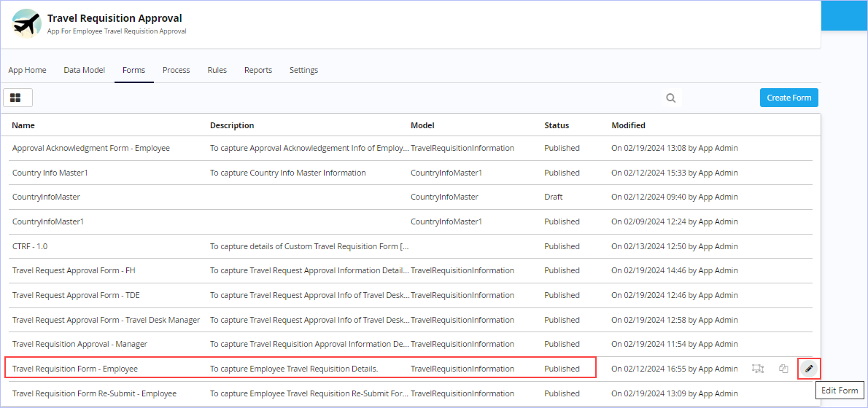868x408 pixels.
Task: Click 'To capture Employee Travel Requisition Details.' description
Action: pyautogui.click(x=294, y=368)
